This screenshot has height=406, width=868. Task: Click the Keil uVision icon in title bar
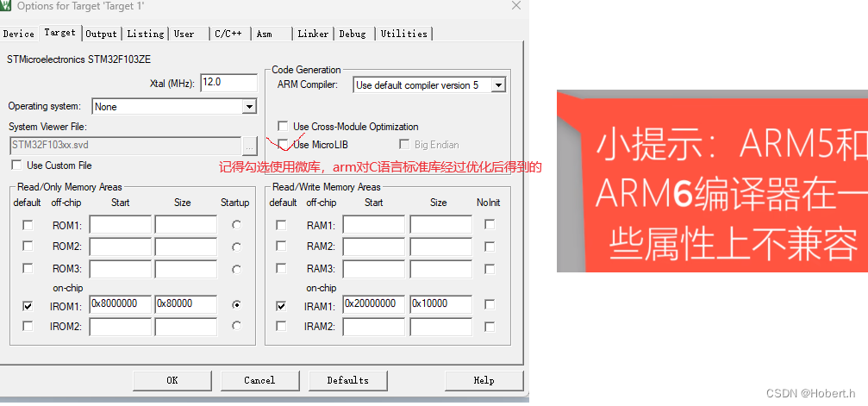5,6
